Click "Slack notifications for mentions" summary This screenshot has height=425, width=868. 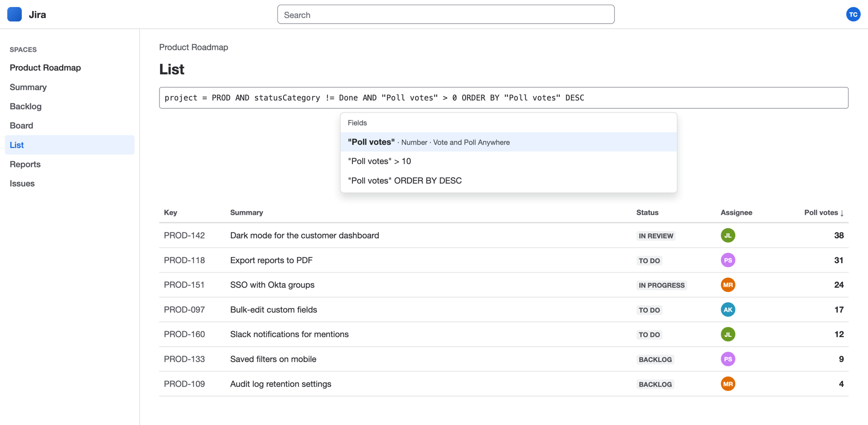290,334
